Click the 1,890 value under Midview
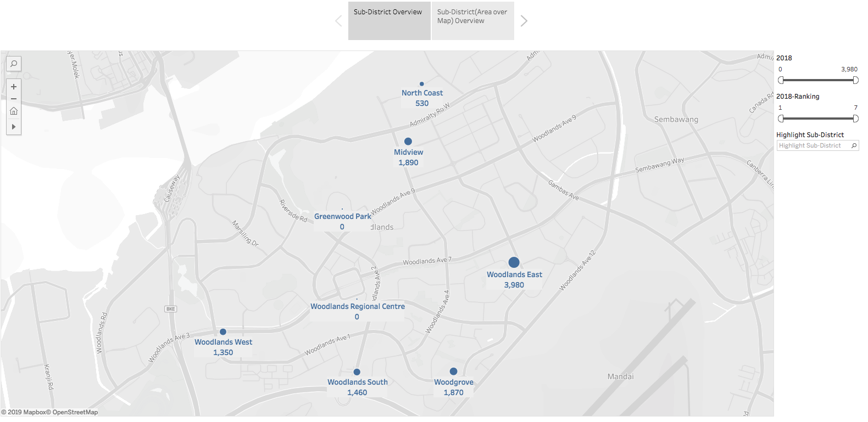The height and width of the screenshot is (422, 868). [x=408, y=162]
